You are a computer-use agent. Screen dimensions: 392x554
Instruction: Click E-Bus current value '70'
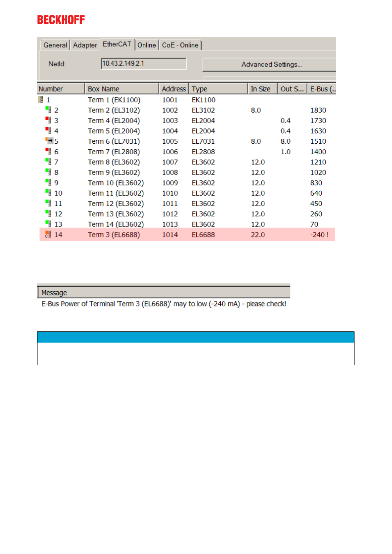(314, 224)
